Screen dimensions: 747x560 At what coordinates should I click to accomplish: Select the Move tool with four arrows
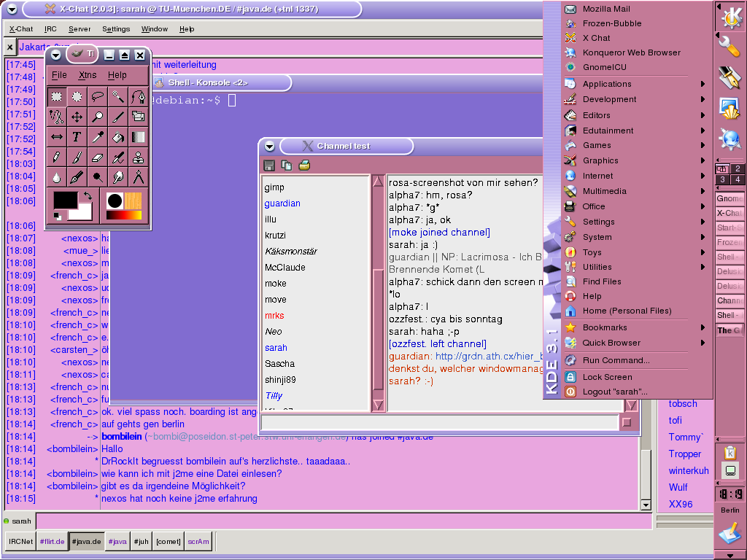click(77, 117)
